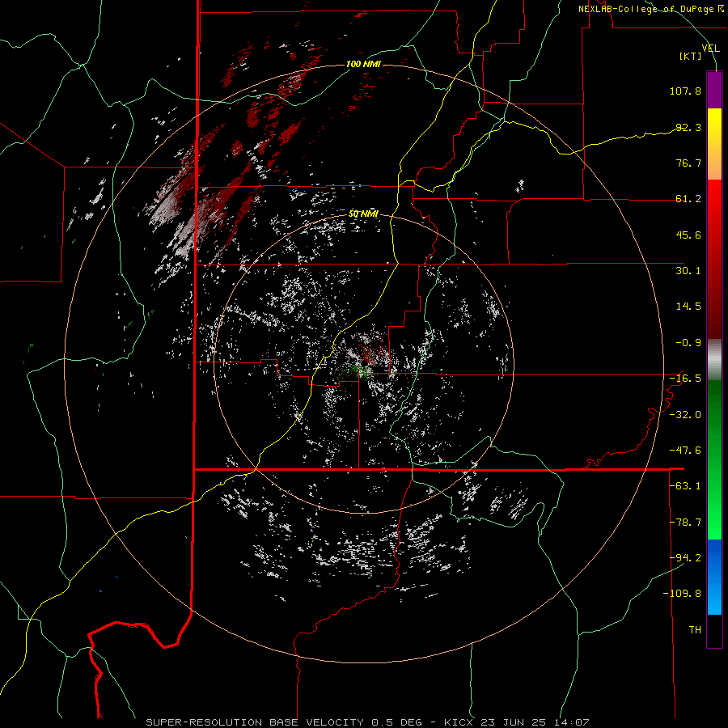Select the 92.3 velocity scale value
Screen dimensions: 728x728
pyautogui.click(x=688, y=127)
